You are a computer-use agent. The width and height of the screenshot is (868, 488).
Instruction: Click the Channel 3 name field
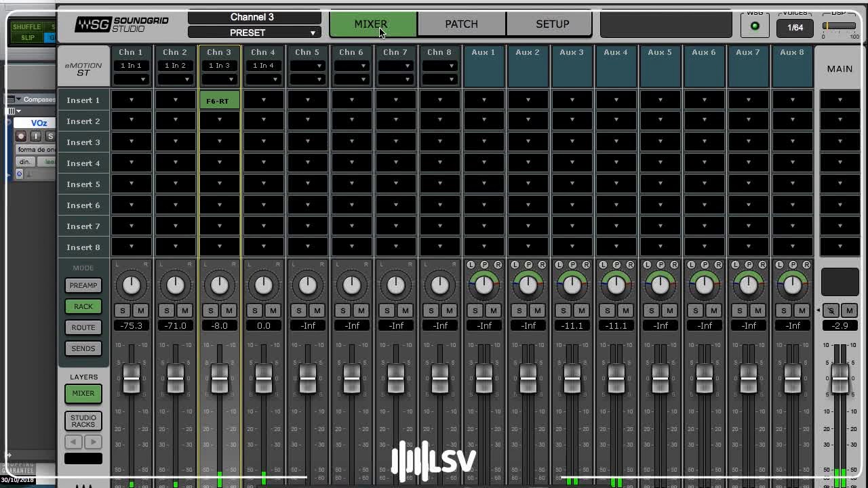[254, 17]
